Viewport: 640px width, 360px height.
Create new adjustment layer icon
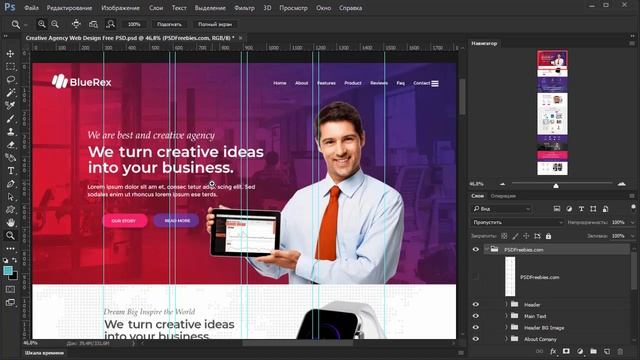click(x=580, y=351)
